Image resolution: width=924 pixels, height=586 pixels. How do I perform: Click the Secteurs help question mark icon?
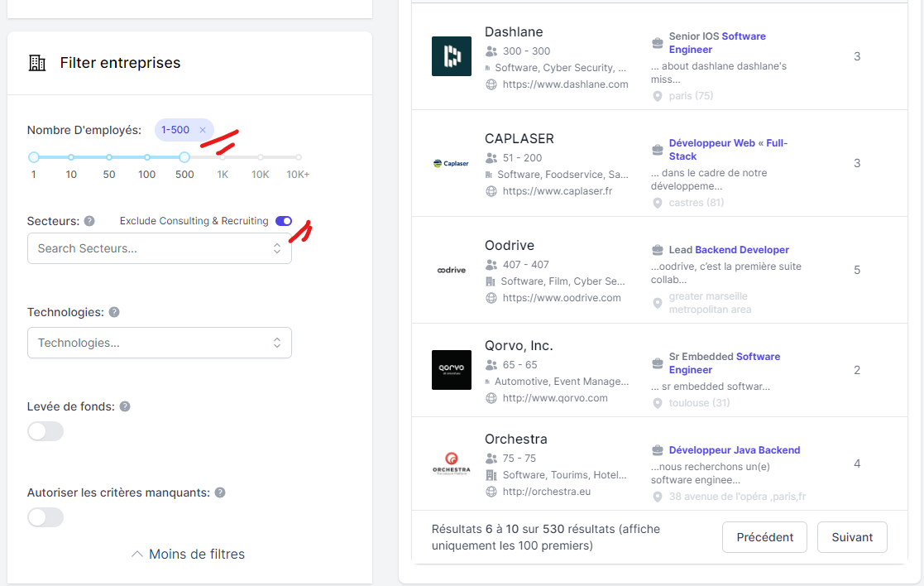point(89,221)
